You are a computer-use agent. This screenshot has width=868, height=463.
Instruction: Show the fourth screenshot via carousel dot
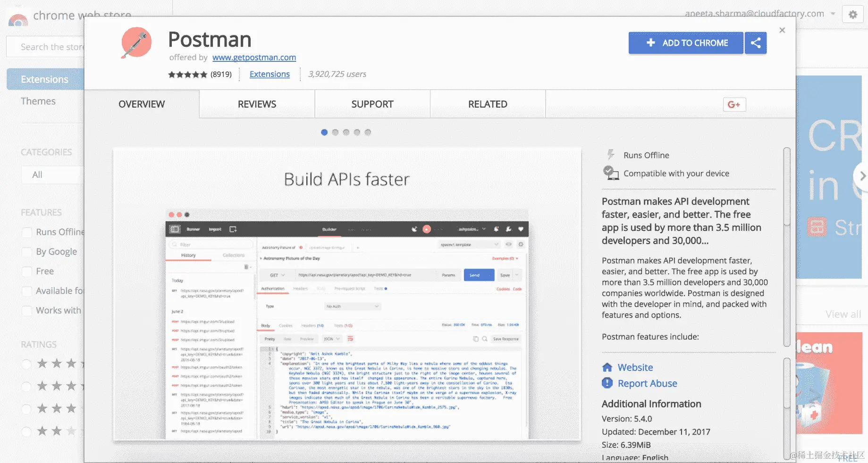pyautogui.click(x=357, y=133)
